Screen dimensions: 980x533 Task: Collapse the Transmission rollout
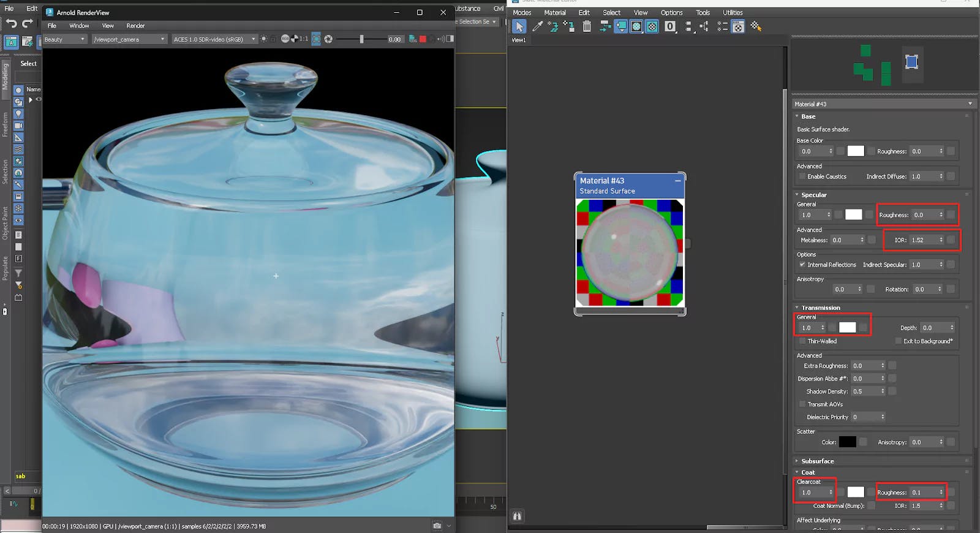(797, 308)
